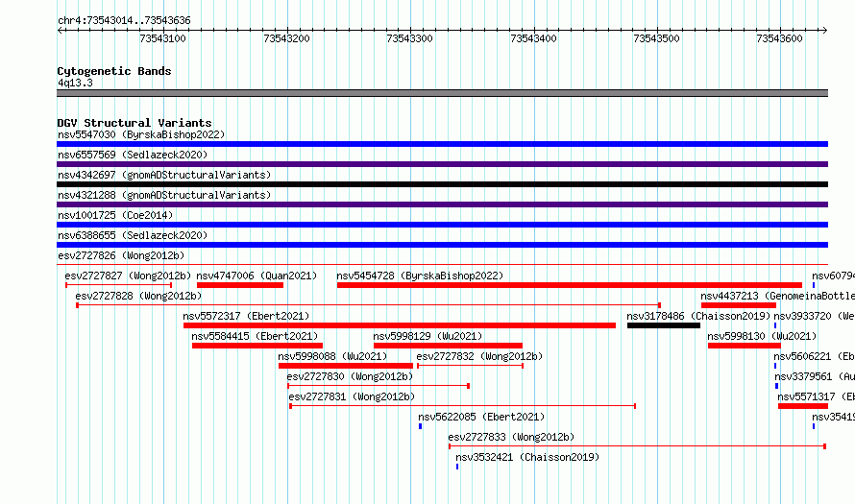Select the small blue nsv5622085 marker

click(420, 426)
